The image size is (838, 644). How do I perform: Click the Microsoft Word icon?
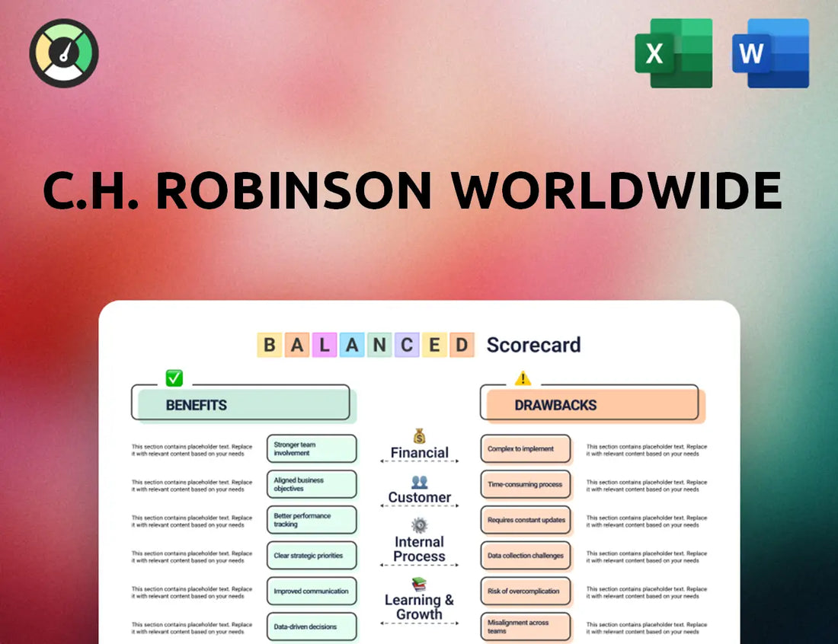point(770,53)
